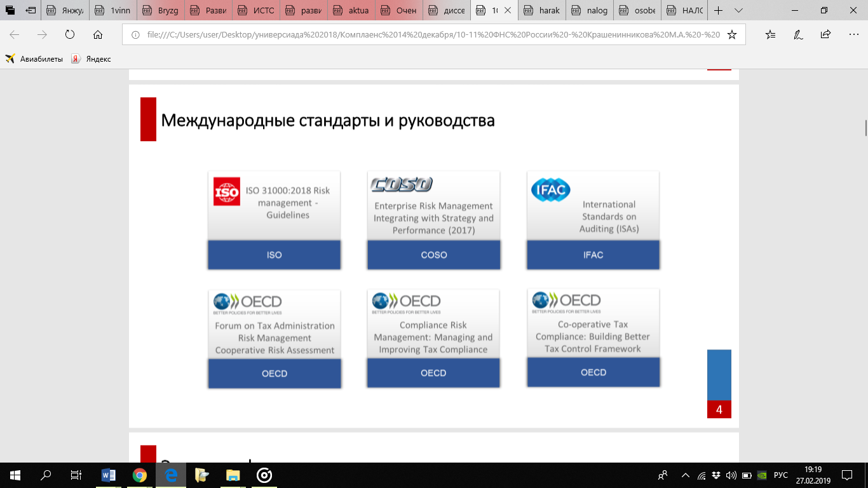Click 'Compliance Risk Management' card text
Viewport: 868px width, 488px height.
433,337
